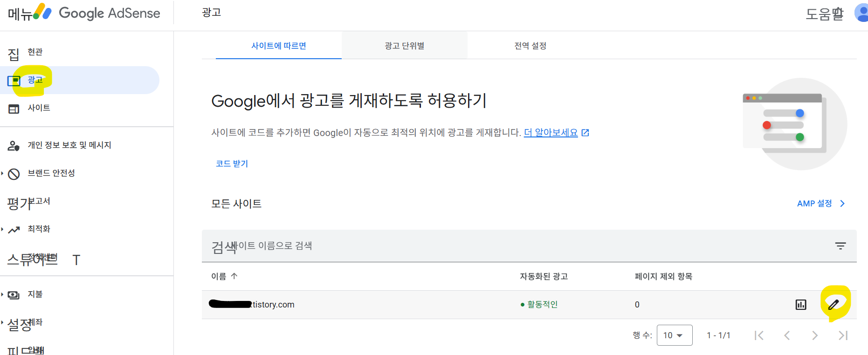Open the account avatar at top right
This screenshot has height=355, width=868.
coord(861,13)
